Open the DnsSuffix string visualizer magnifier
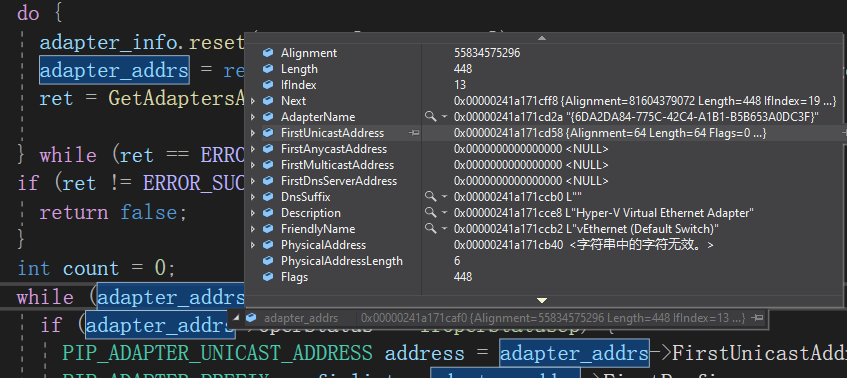The width and height of the screenshot is (847, 378). 430,197
